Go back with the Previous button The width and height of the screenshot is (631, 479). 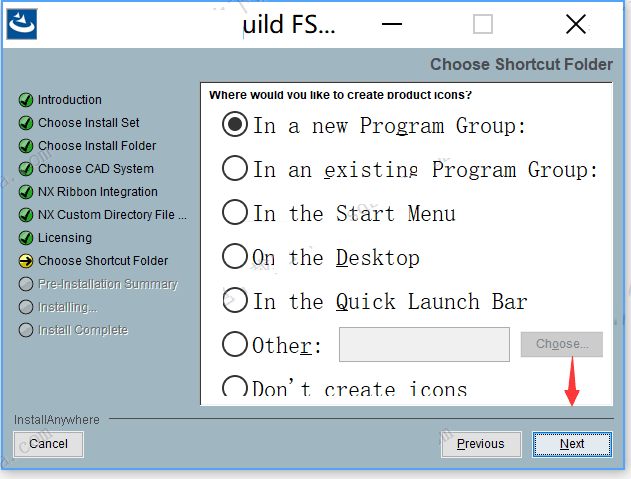point(480,444)
